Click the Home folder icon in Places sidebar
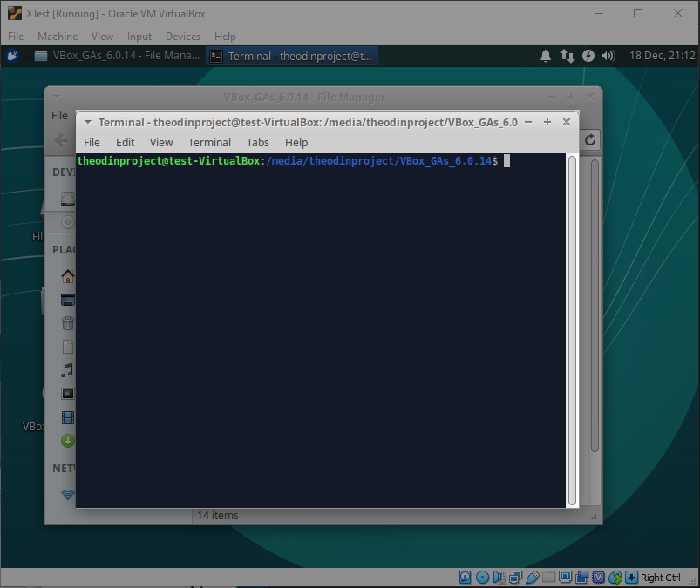The image size is (700, 588). [68, 277]
